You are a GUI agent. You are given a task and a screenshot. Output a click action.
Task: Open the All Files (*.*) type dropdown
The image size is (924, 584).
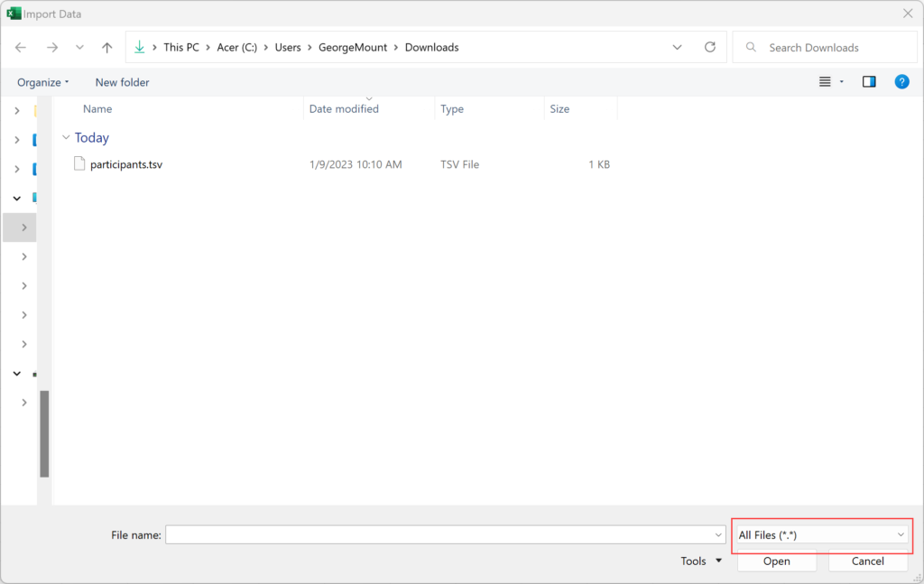[821, 535]
